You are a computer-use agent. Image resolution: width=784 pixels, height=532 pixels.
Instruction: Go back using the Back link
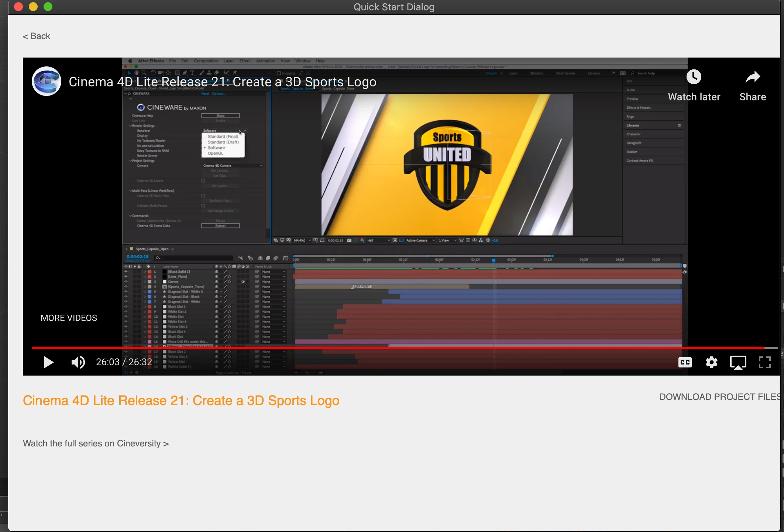tap(36, 36)
